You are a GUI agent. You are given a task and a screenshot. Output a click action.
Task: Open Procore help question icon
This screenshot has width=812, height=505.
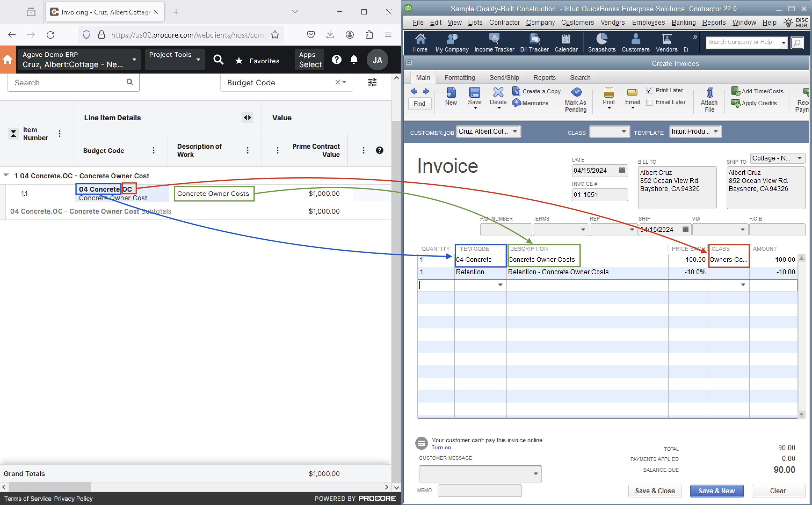click(x=336, y=60)
